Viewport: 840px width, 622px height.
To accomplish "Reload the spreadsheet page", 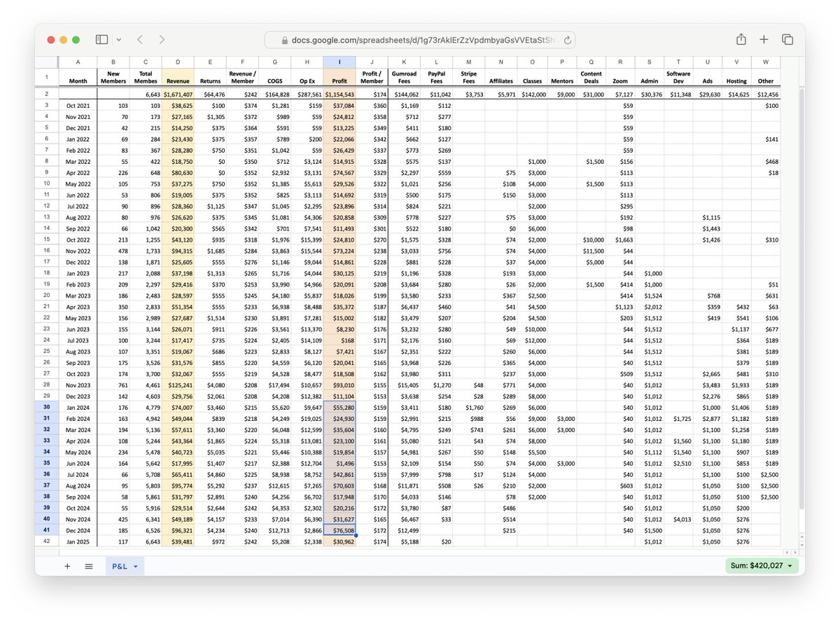I will pos(567,41).
